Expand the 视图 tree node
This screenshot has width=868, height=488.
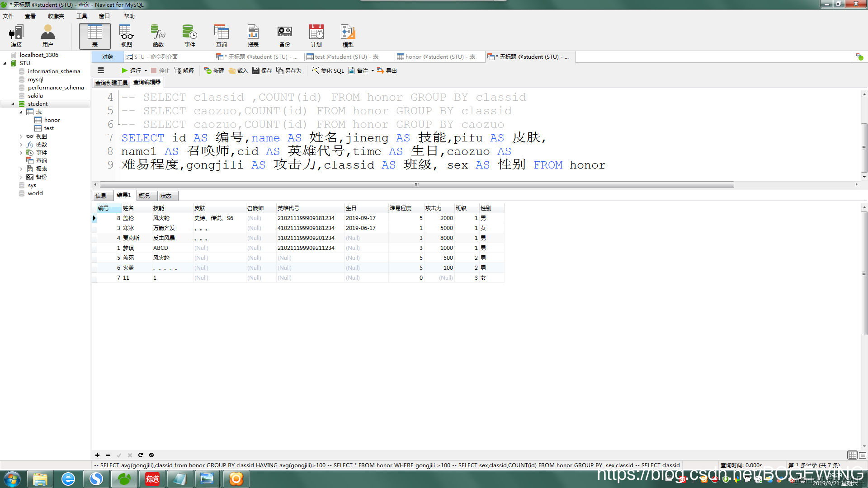[x=21, y=136]
